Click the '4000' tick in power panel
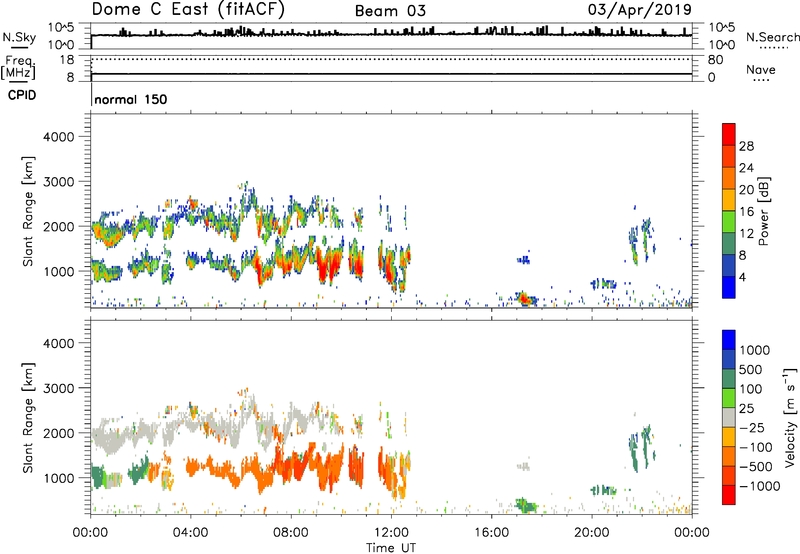The width and height of the screenshot is (800, 554). (58, 137)
